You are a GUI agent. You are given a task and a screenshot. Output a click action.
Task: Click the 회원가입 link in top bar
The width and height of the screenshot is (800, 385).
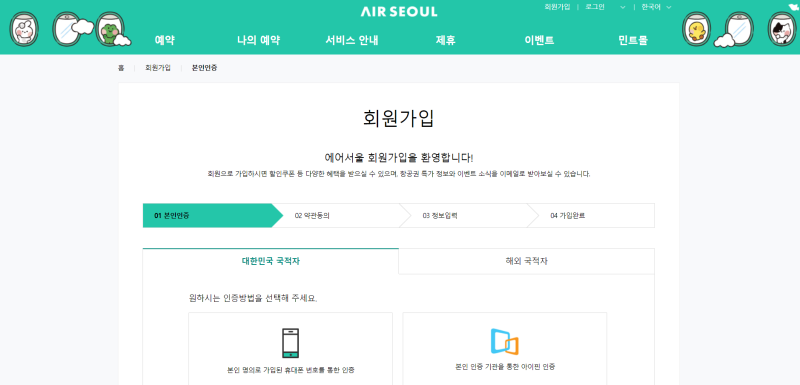557,7
